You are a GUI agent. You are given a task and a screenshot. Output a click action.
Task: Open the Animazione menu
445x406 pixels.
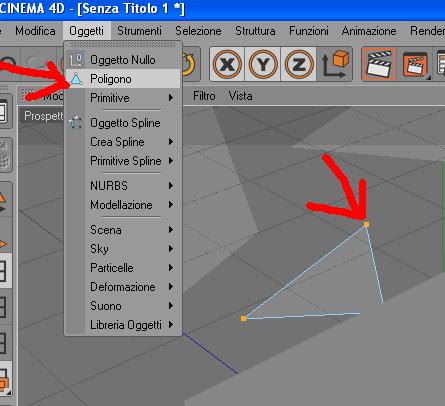369,31
